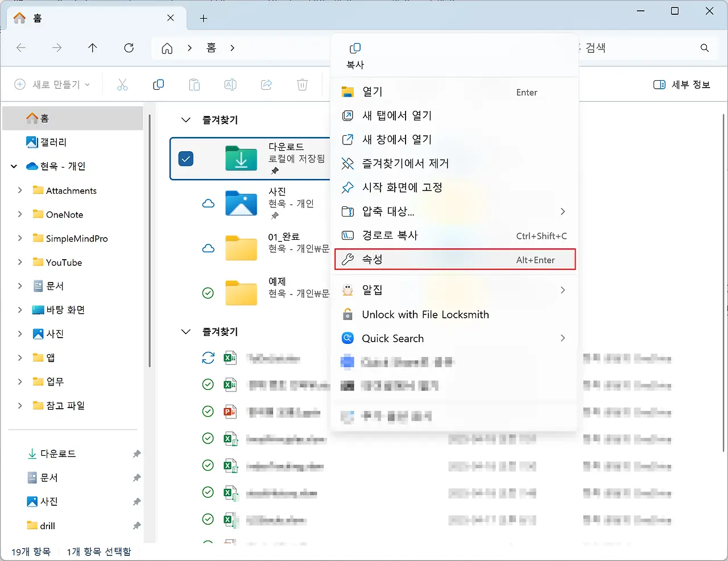Click the Copy icon in the toolbar
Viewport: 728px width, 561px height.
[x=158, y=84]
